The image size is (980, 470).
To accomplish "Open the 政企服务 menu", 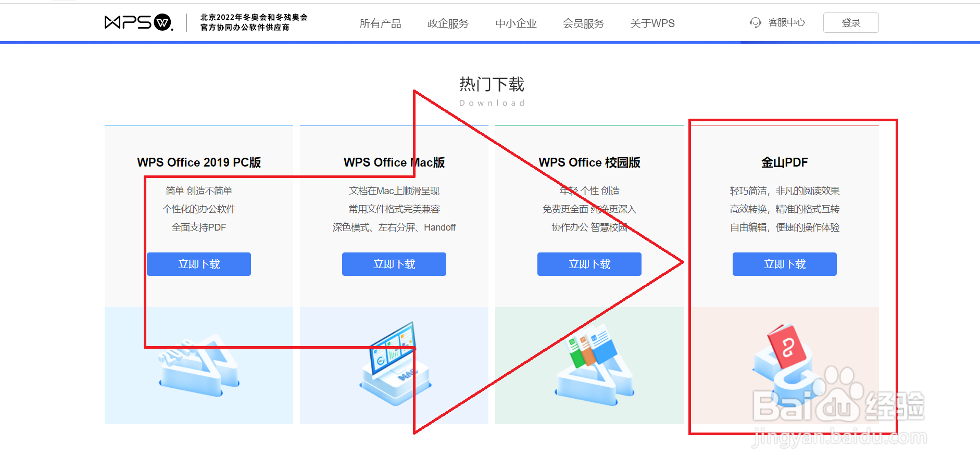I will [x=448, y=23].
